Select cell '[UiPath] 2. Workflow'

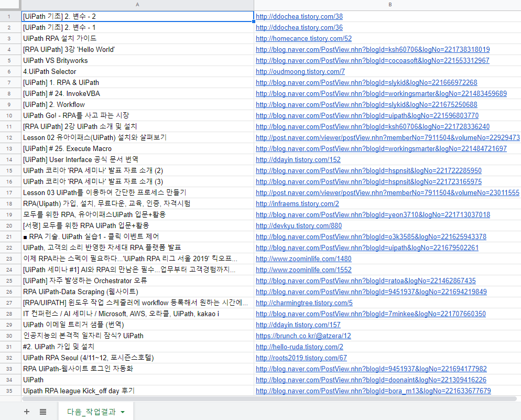[137, 104]
